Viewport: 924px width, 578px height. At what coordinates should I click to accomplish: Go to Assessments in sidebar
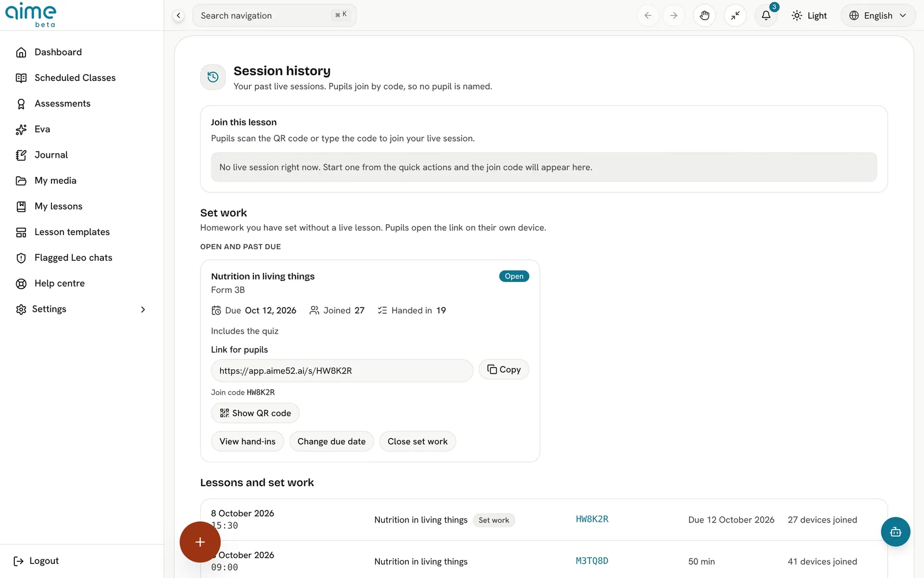[62, 103]
